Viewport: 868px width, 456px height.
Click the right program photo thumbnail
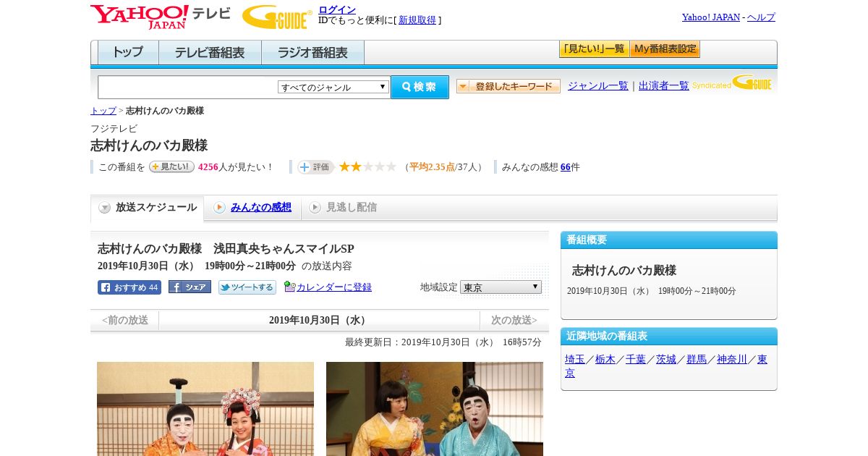tap(435, 409)
